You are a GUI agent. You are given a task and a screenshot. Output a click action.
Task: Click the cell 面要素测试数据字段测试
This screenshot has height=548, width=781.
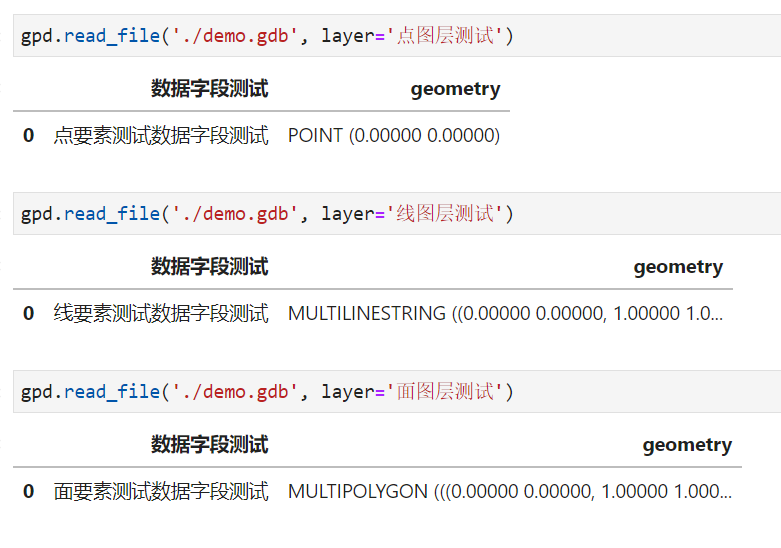(161, 491)
